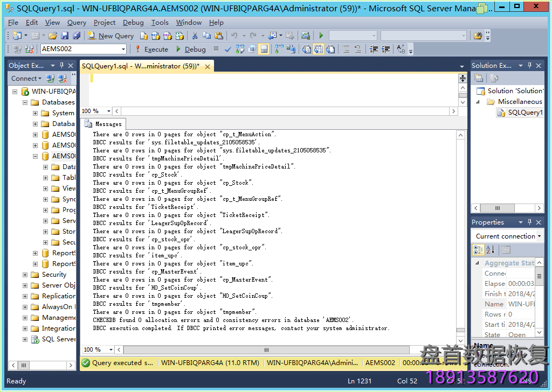552x392 pixels.
Task: Open the Window menu
Action: [189, 23]
